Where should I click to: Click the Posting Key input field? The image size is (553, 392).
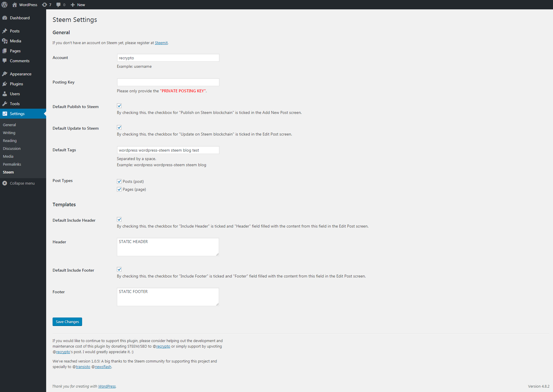pyautogui.click(x=168, y=82)
